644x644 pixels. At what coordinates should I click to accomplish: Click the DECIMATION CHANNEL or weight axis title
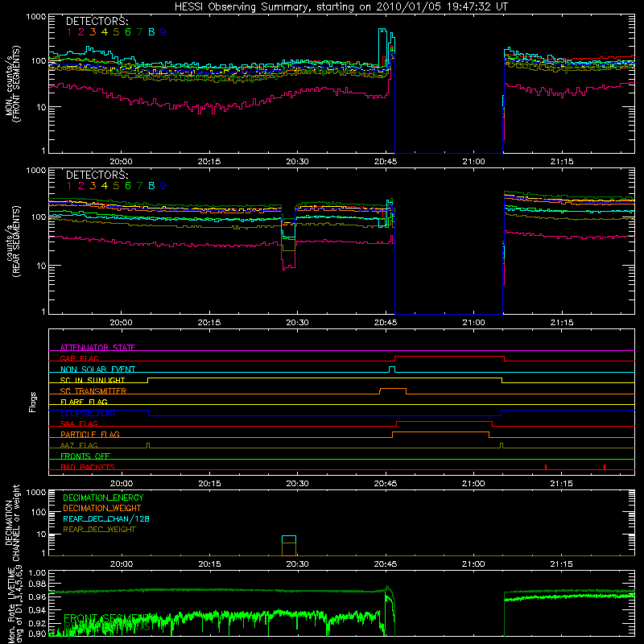pos(12,522)
